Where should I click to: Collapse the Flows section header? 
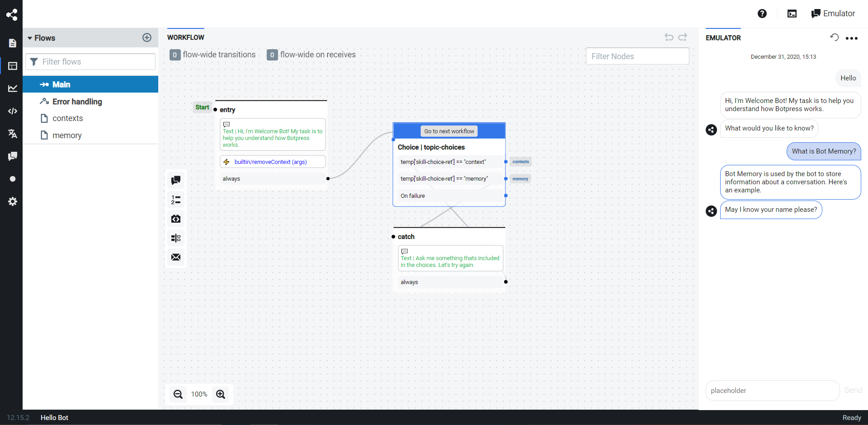pyautogui.click(x=31, y=38)
